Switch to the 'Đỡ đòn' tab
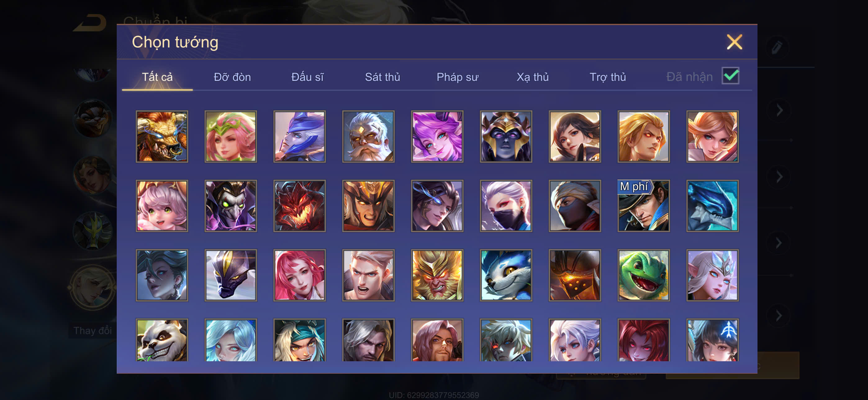 click(232, 77)
